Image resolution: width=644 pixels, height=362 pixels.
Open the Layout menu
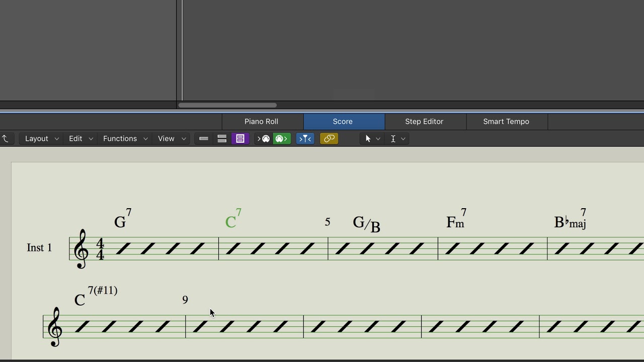(x=42, y=139)
